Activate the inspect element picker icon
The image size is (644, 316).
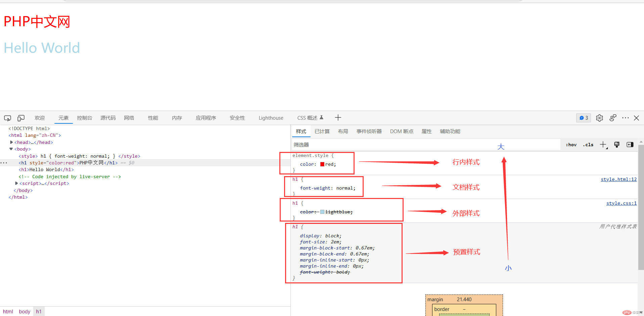[7, 118]
